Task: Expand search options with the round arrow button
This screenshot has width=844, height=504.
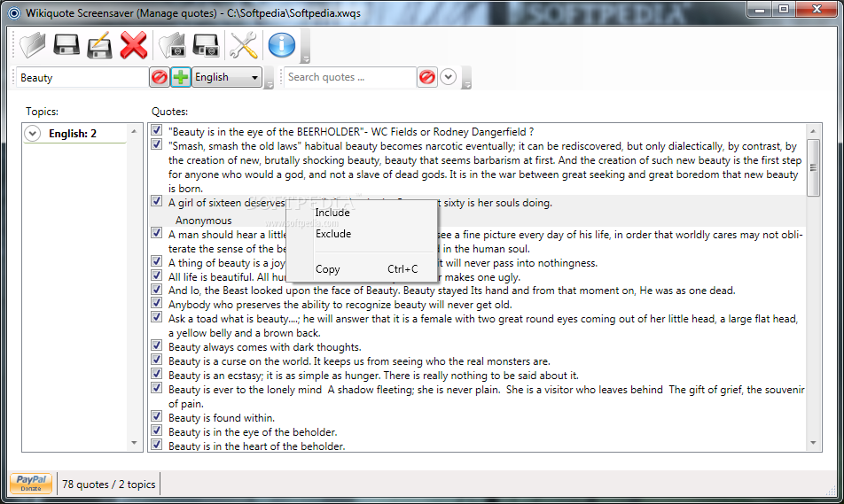Action: pyautogui.click(x=449, y=77)
